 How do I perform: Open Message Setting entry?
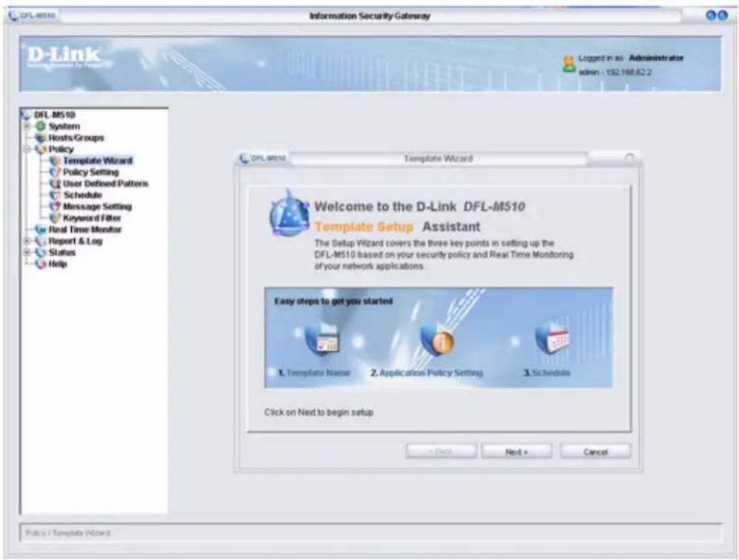pos(98,207)
